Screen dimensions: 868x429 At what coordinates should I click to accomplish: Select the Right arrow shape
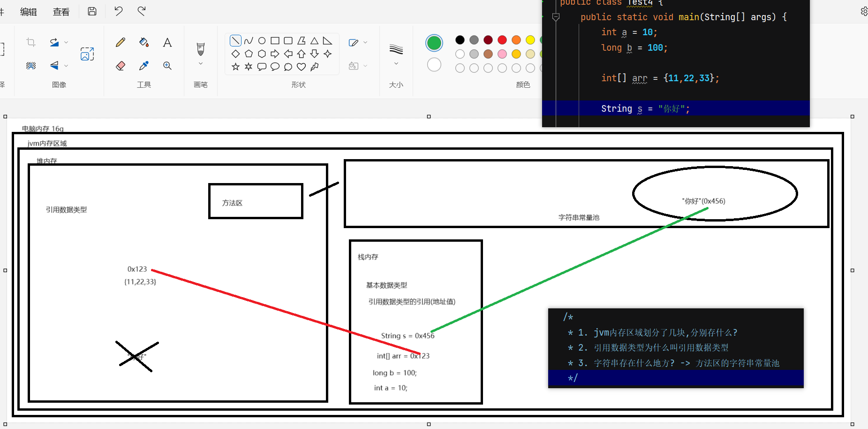[275, 54]
